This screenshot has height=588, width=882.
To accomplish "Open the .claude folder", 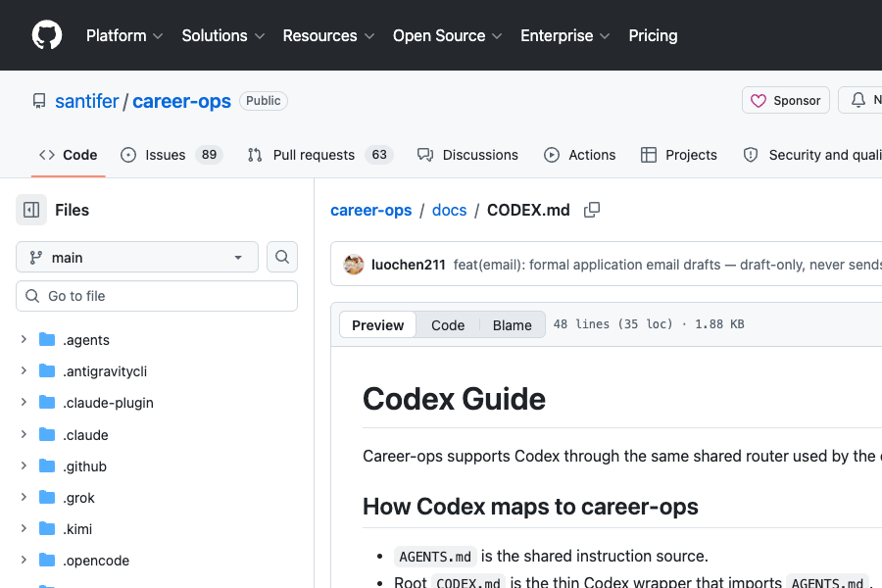I will point(85,435).
